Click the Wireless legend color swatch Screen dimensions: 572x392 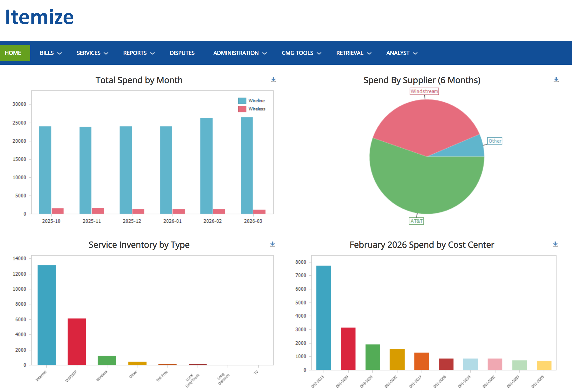tap(242, 109)
